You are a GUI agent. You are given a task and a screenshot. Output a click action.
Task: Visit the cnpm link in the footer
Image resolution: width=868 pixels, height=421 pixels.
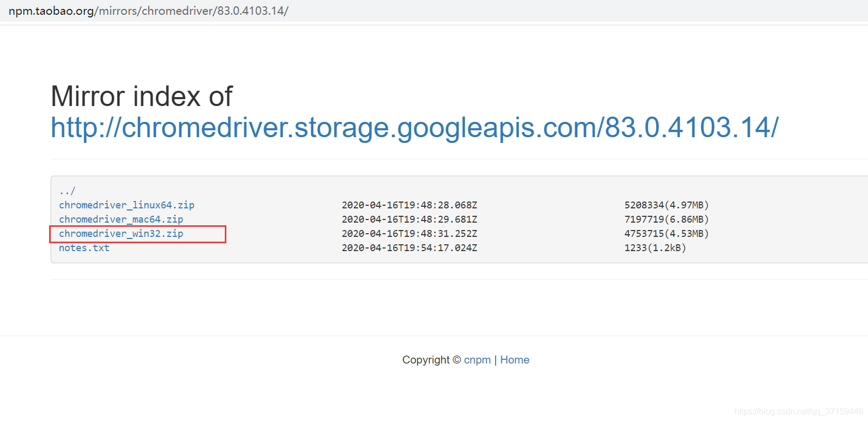tap(477, 359)
